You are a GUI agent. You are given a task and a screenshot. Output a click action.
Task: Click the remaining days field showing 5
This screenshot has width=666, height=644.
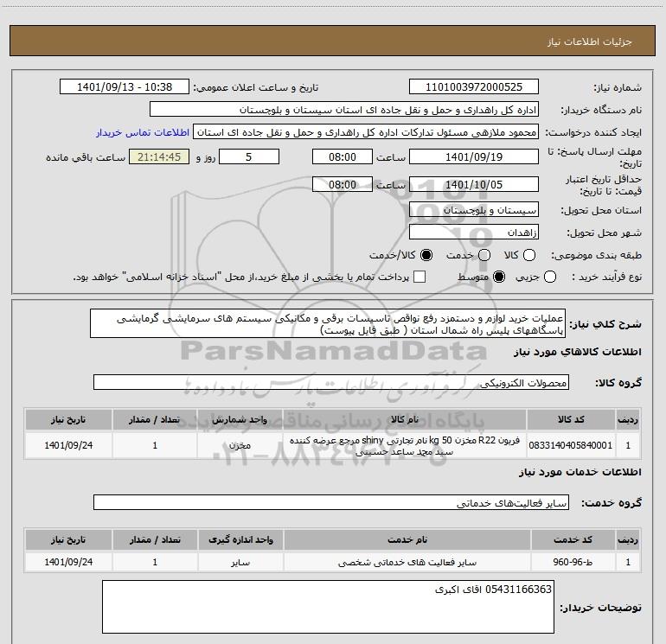coord(249,156)
